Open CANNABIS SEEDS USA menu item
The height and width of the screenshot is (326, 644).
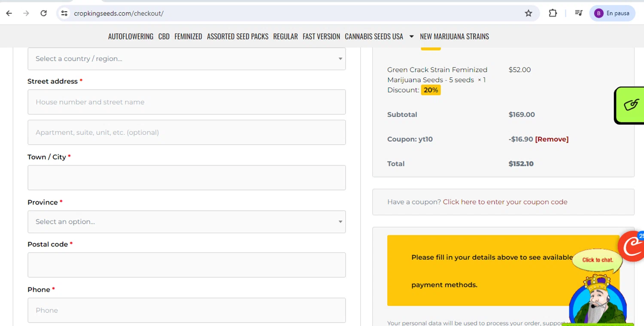pos(374,37)
